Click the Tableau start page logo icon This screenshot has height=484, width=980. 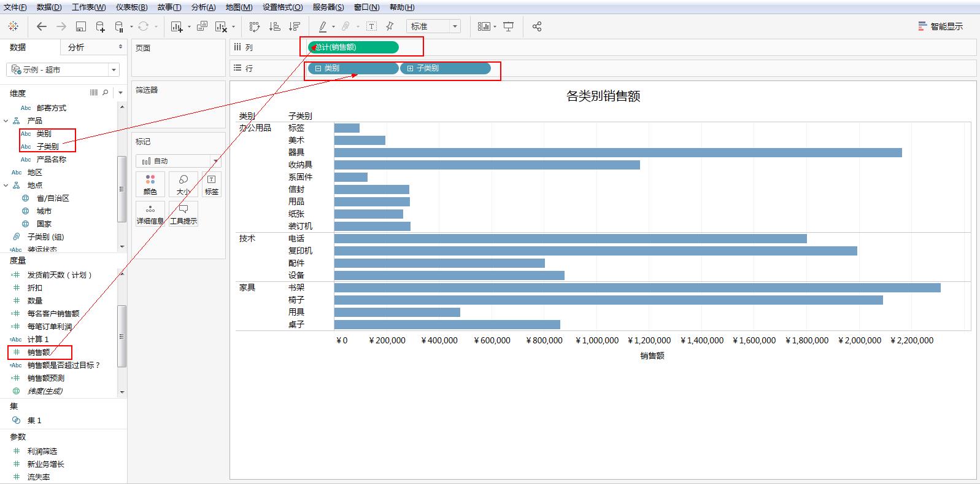click(14, 26)
